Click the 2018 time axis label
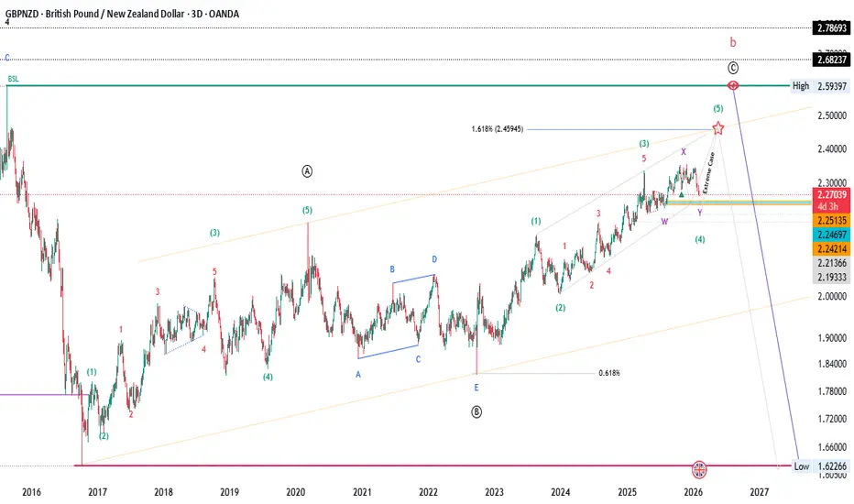 pyautogui.click(x=163, y=492)
